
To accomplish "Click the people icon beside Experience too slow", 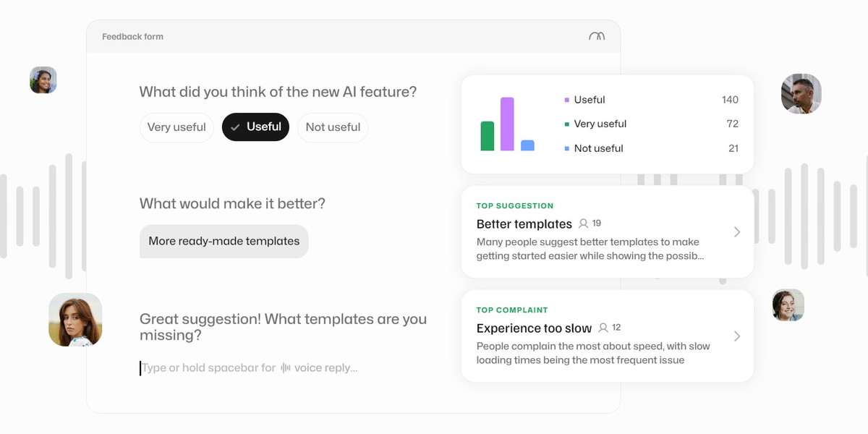I will (x=603, y=328).
